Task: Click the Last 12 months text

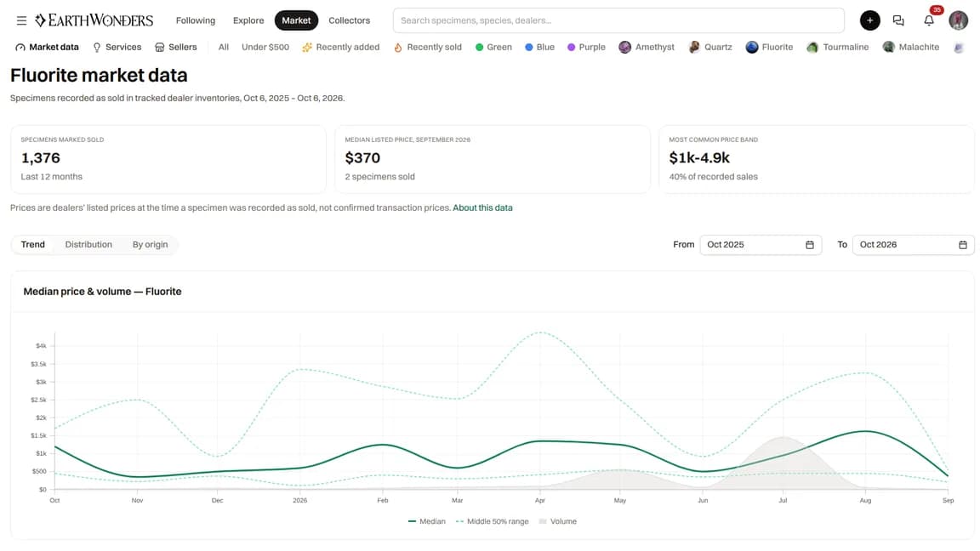Action: (x=51, y=177)
